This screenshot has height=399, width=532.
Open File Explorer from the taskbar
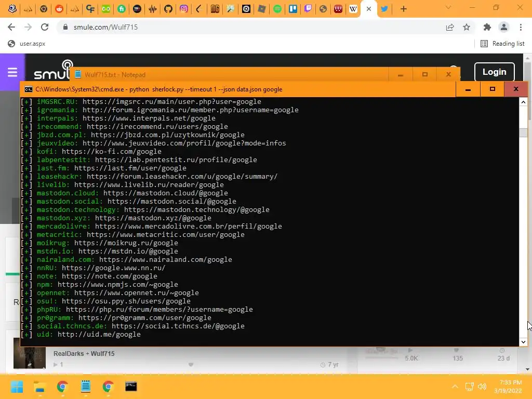[39, 387]
